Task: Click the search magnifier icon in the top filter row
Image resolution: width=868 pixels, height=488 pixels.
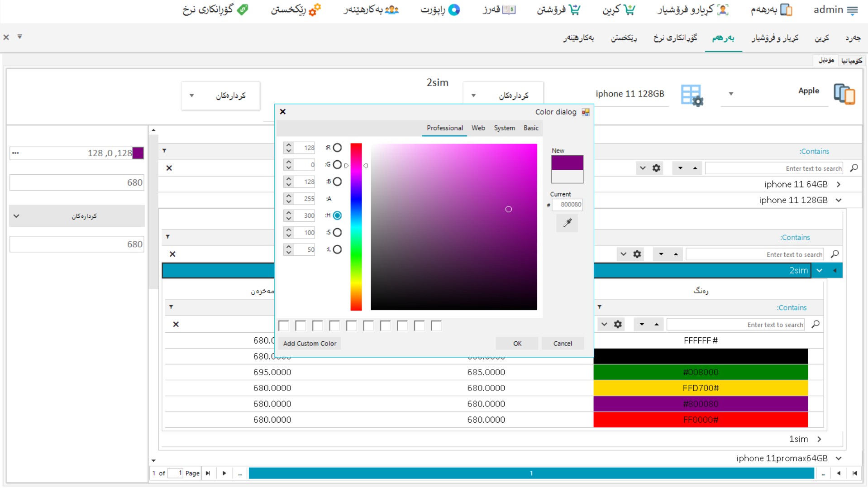Action: pos(854,168)
